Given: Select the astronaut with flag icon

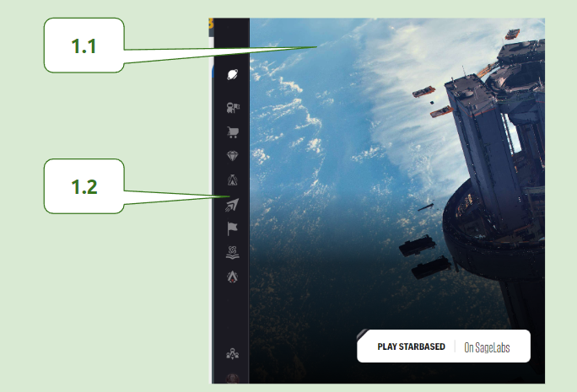Looking at the screenshot, I should click(233, 108).
